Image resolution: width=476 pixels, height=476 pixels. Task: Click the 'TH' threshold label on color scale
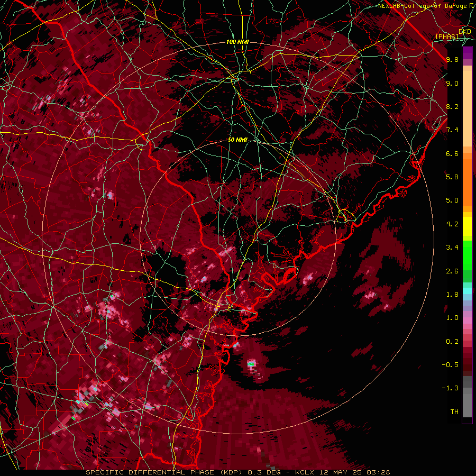tap(454, 412)
